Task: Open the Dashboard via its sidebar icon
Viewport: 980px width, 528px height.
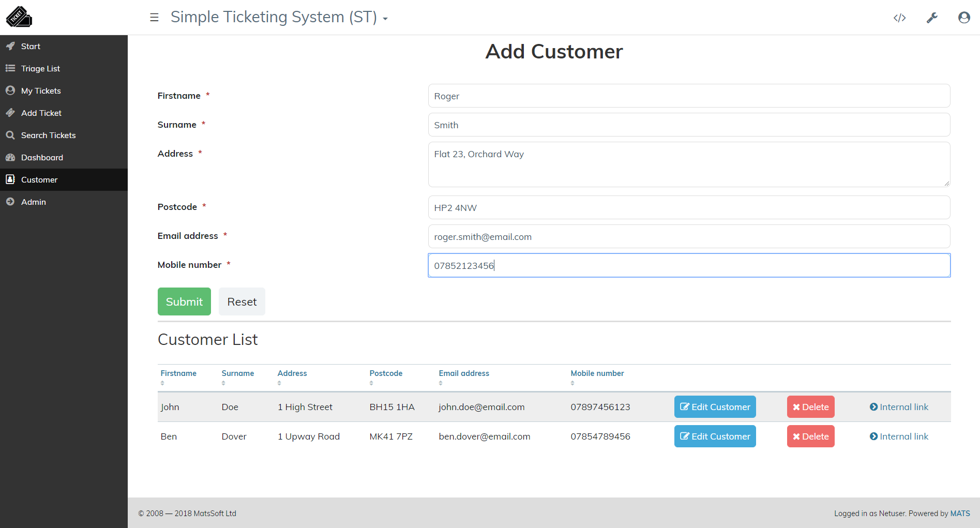Action: [10, 157]
